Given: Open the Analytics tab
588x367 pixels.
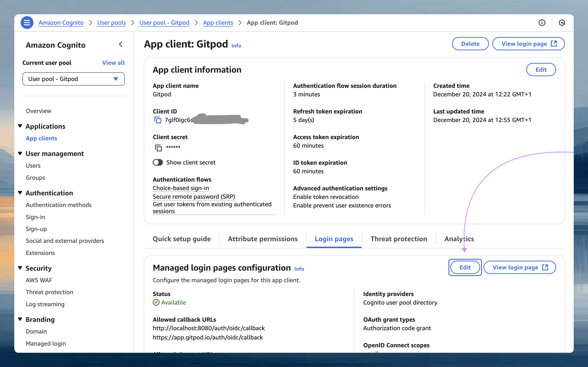Looking at the screenshot, I should coord(459,239).
